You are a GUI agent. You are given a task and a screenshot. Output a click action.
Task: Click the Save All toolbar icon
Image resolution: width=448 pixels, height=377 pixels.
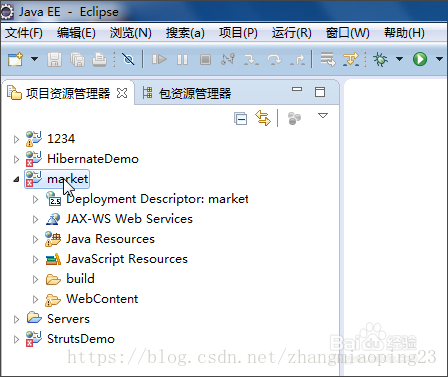coord(77,60)
